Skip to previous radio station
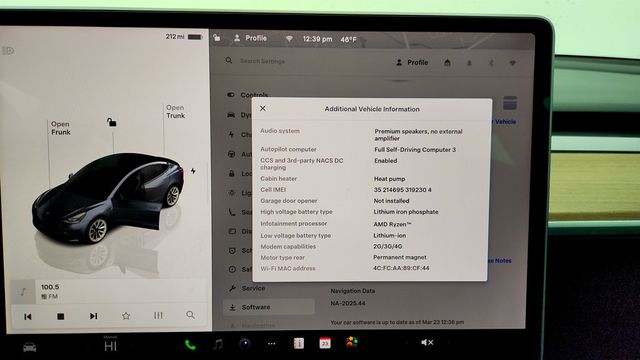The height and width of the screenshot is (360, 640). pos(28,316)
